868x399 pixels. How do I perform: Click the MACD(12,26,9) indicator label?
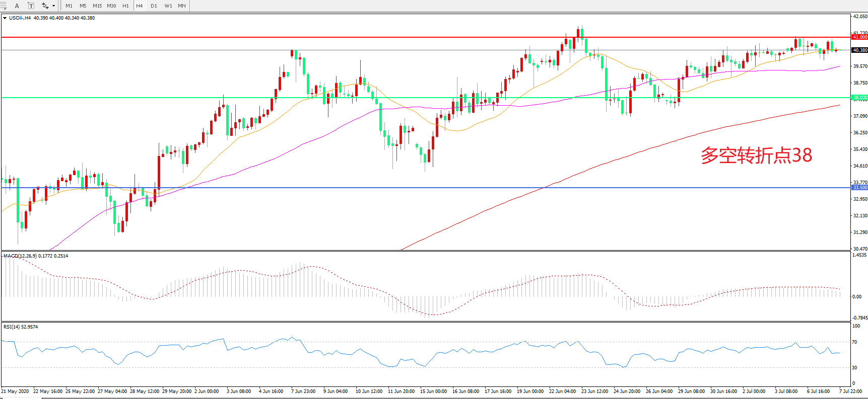[x=35, y=256]
